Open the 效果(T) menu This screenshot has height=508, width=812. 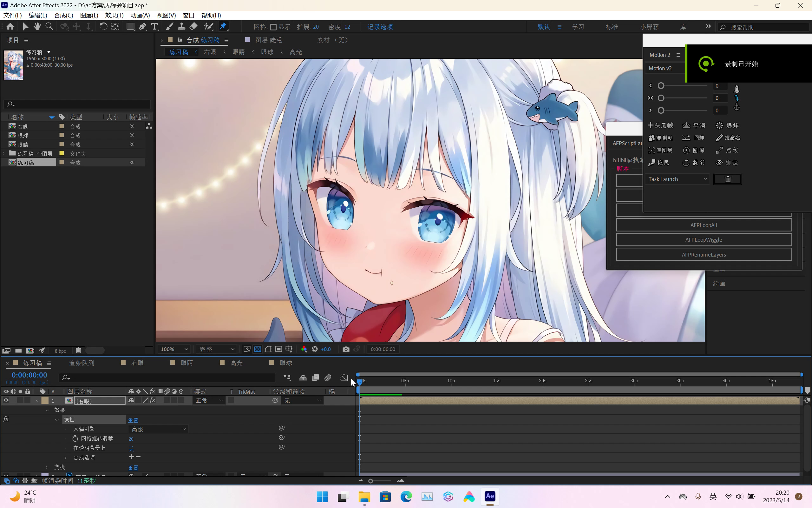pos(114,16)
